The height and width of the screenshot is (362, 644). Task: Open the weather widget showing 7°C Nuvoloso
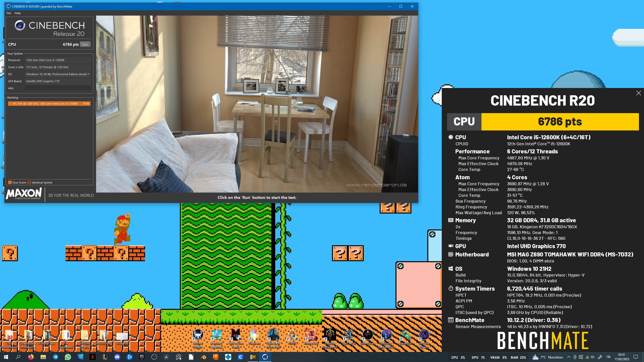click(x=548, y=357)
